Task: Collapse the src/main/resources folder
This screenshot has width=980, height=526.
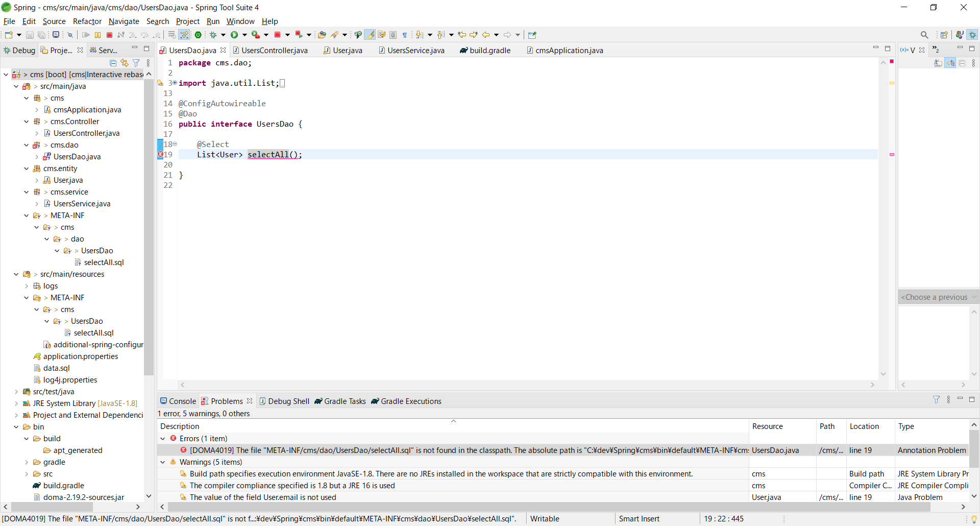Action: tap(16, 274)
